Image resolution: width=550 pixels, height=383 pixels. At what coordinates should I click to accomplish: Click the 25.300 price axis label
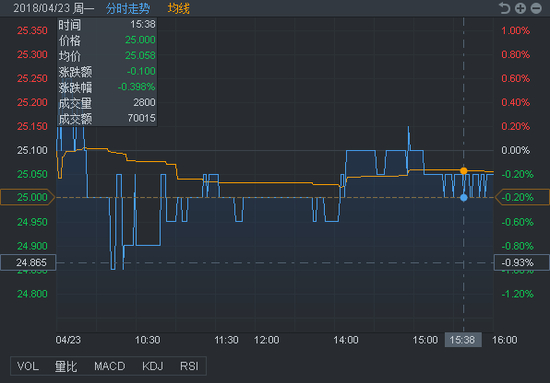pyautogui.click(x=32, y=54)
